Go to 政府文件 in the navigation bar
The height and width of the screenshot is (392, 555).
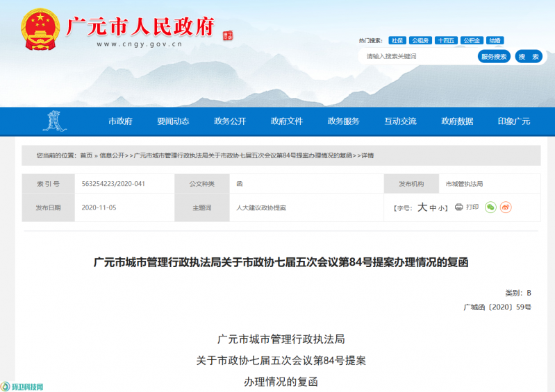click(x=287, y=121)
